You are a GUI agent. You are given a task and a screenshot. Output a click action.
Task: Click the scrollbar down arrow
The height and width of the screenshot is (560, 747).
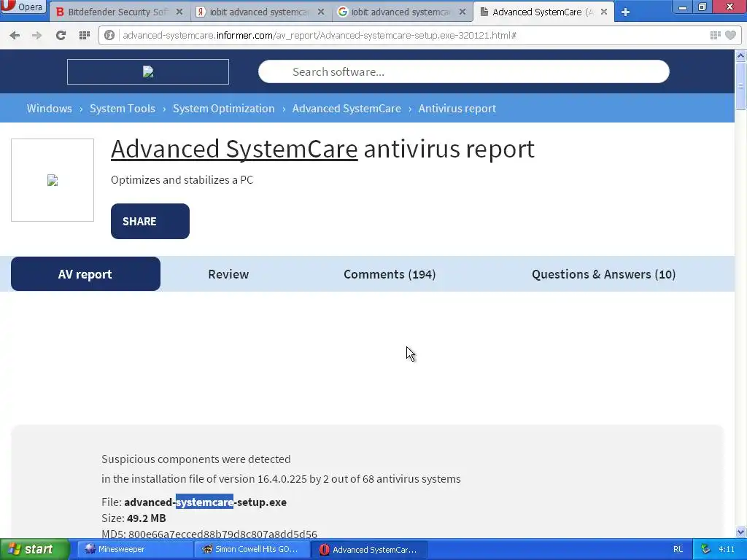[741, 532]
